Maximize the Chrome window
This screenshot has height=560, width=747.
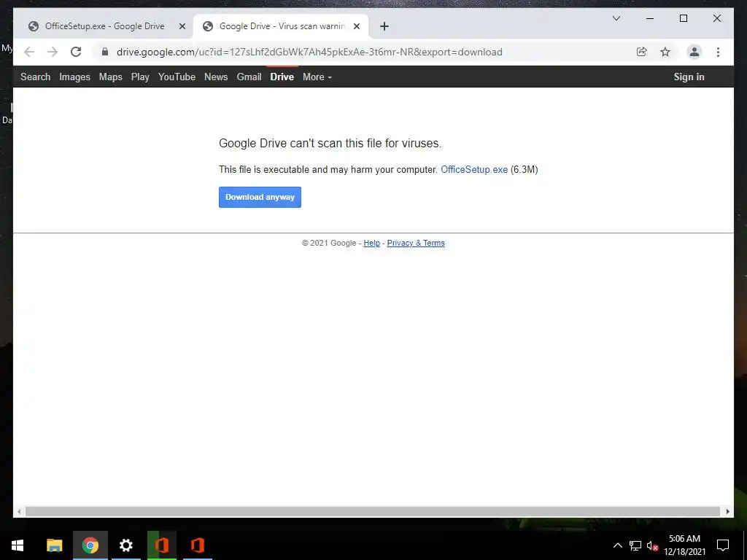(683, 18)
